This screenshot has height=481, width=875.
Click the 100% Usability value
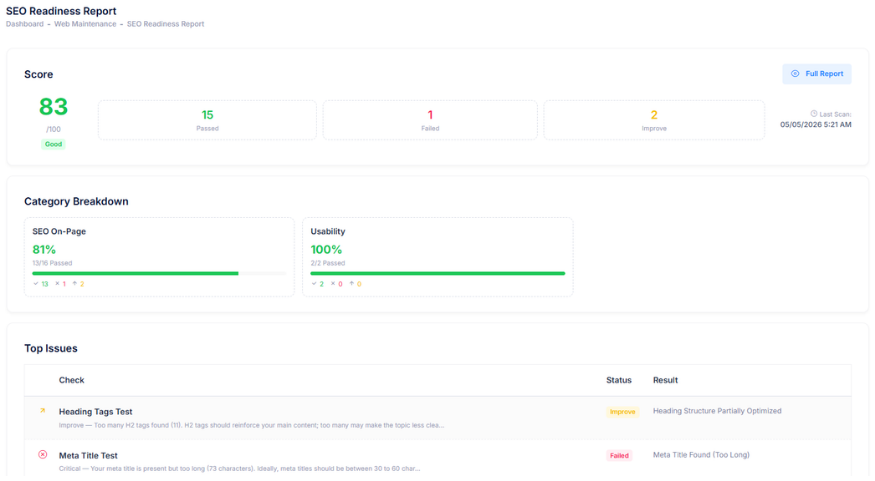point(326,249)
